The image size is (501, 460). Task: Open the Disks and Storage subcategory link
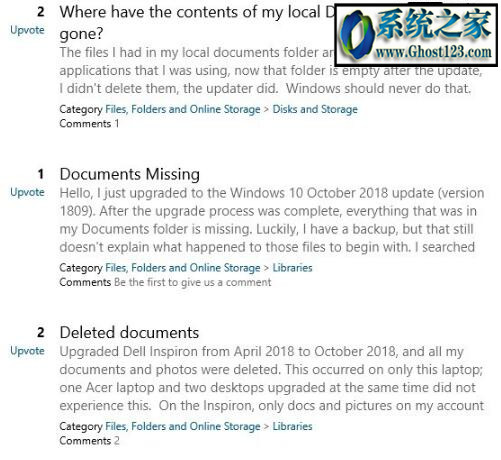pos(315,109)
